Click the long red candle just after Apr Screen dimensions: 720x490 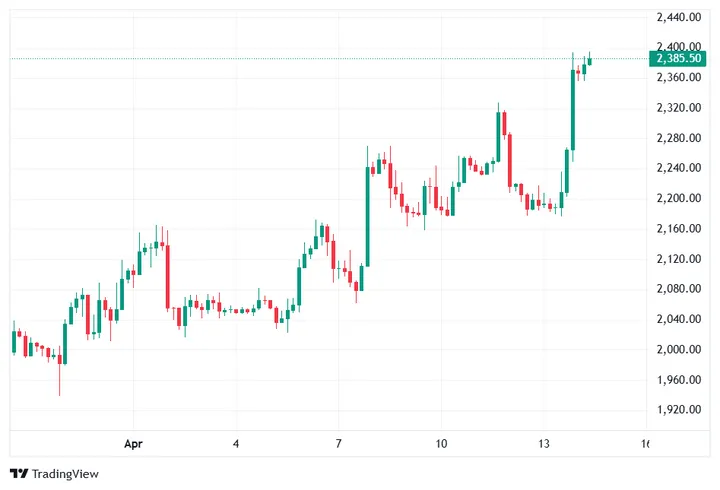point(167,275)
